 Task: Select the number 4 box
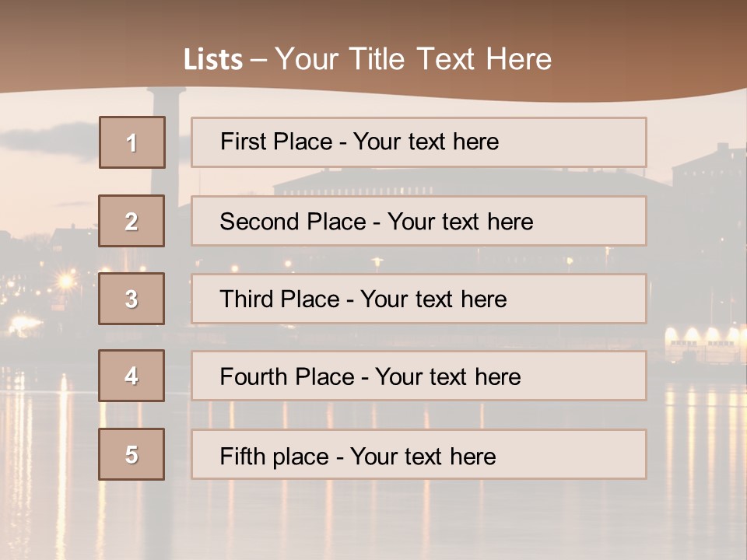132,376
